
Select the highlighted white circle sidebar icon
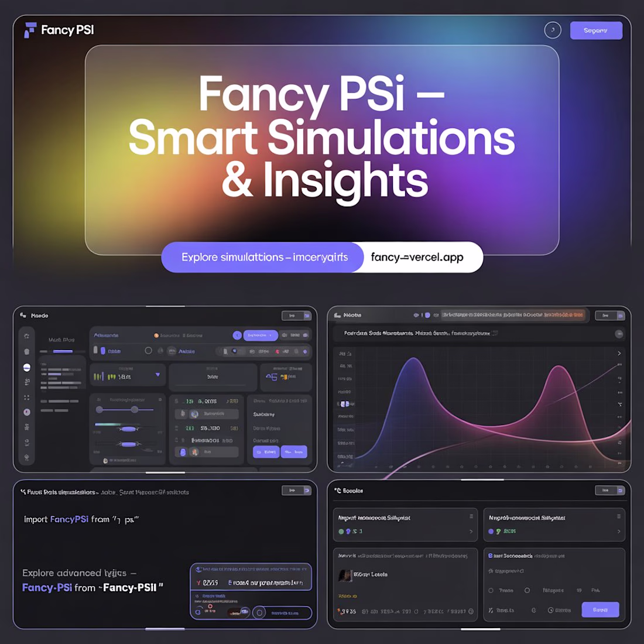(27, 368)
